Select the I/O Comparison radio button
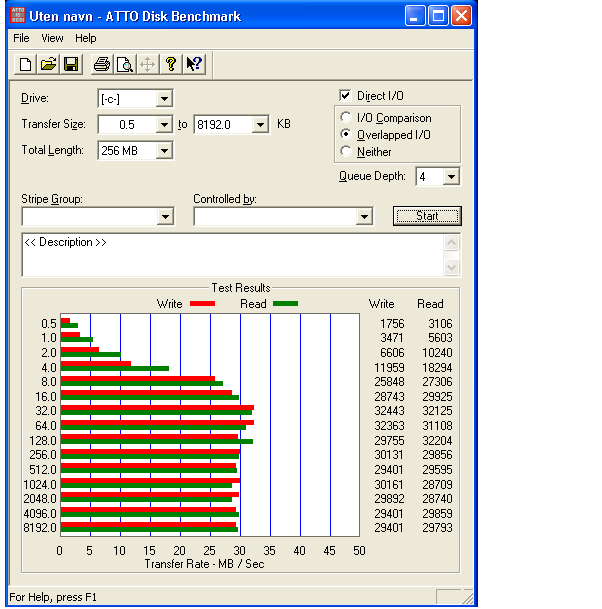The image size is (602, 609). click(346, 117)
